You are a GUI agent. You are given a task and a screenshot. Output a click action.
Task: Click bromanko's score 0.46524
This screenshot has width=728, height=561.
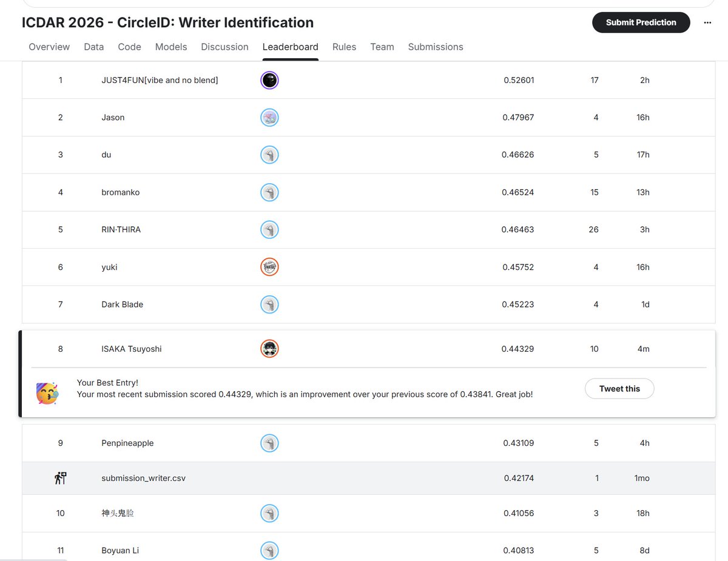[518, 192]
